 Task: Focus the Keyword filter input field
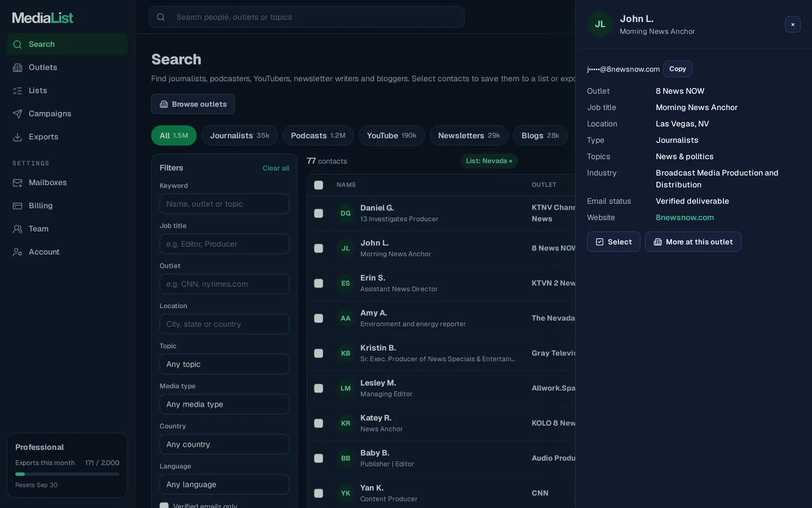[x=224, y=204]
